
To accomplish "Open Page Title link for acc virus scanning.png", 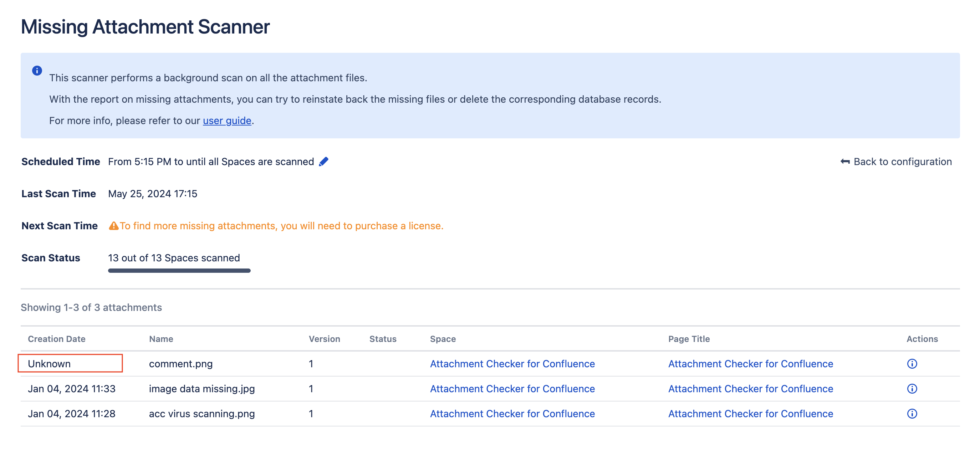I will (x=750, y=414).
